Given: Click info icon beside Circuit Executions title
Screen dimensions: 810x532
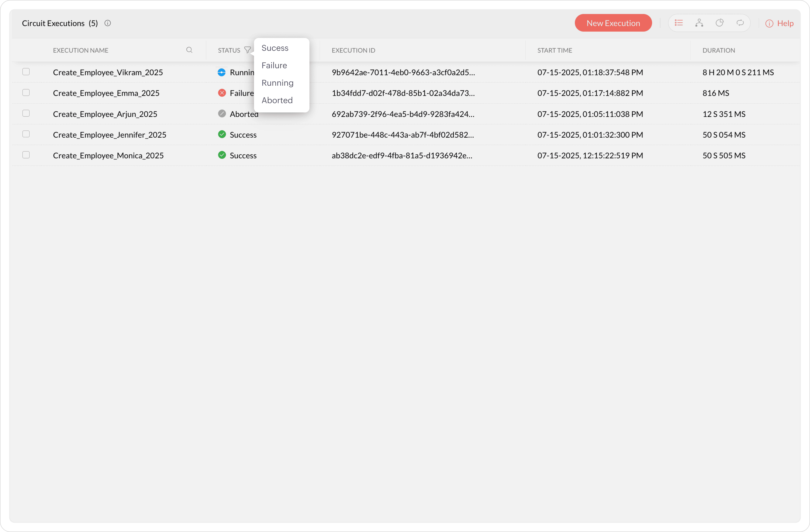Looking at the screenshot, I should click(x=108, y=23).
